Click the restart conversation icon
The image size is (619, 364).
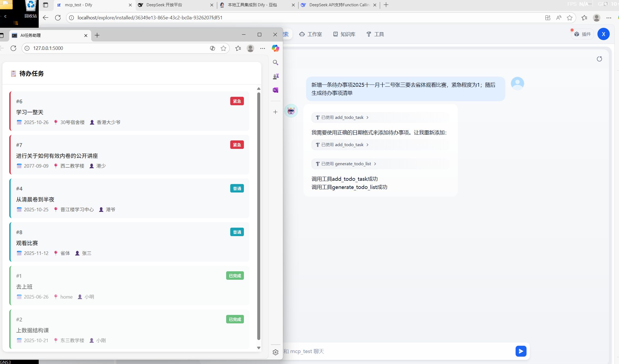click(x=599, y=59)
